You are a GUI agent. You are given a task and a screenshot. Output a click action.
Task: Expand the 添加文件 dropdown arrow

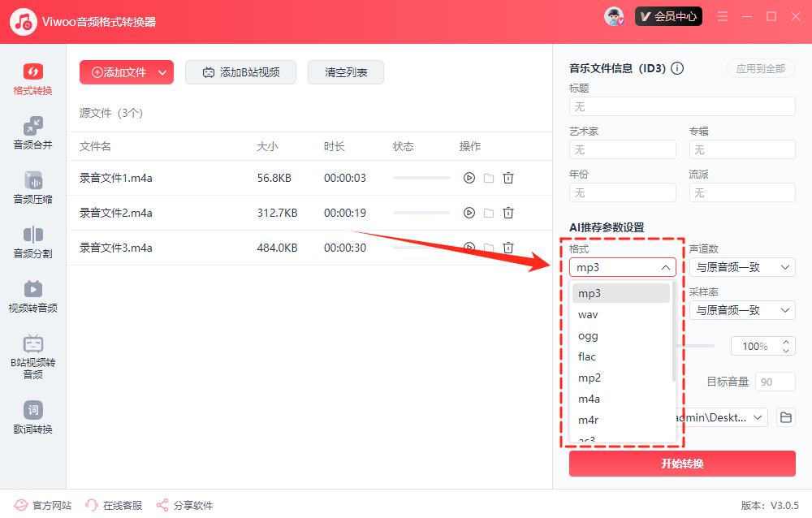tap(162, 72)
